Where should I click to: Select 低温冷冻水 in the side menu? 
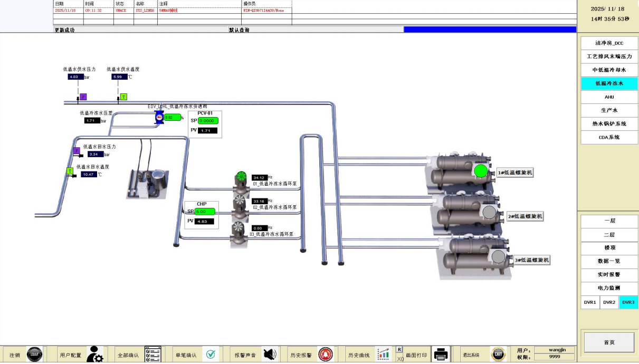(x=609, y=83)
